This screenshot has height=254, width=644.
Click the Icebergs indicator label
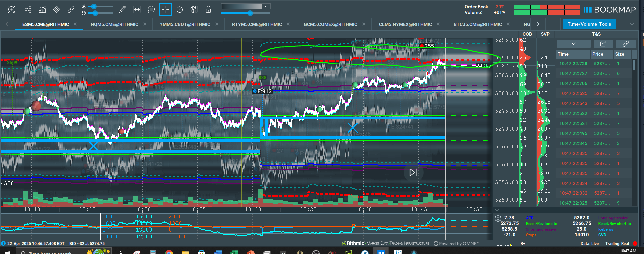click(x=605, y=229)
